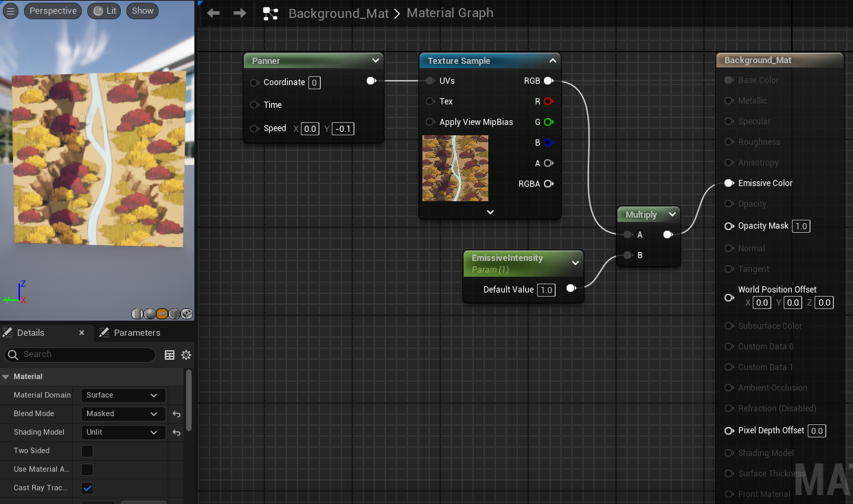Click the material graph hierarchy icon

[271, 13]
